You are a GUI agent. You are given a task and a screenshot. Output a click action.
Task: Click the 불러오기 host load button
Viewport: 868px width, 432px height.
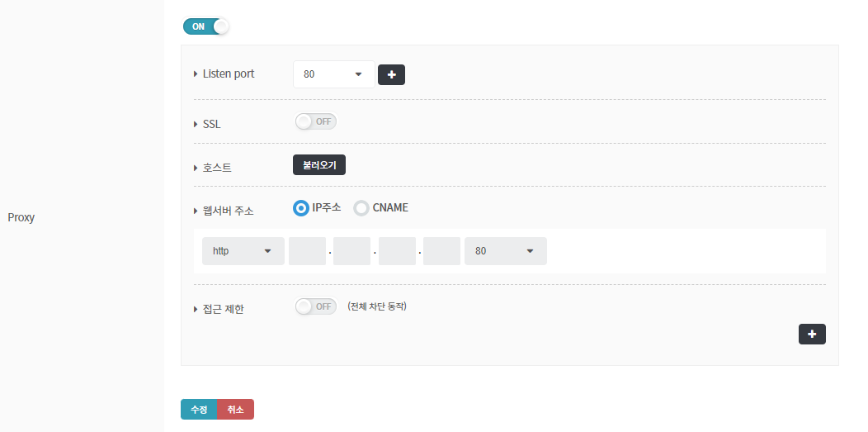pos(319,165)
